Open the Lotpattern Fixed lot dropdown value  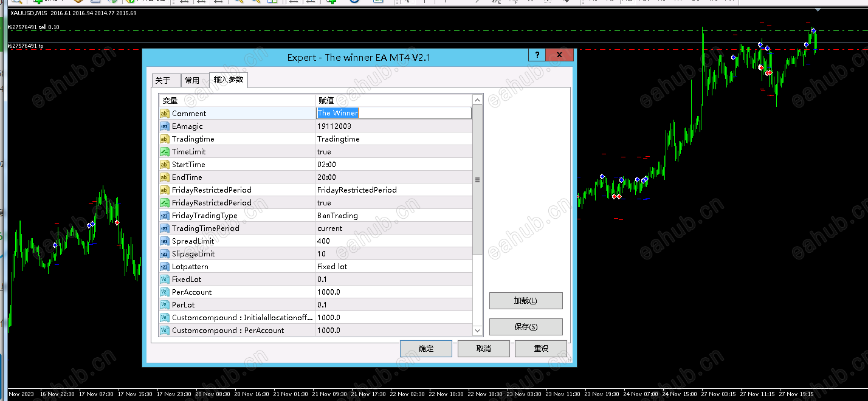click(x=393, y=267)
